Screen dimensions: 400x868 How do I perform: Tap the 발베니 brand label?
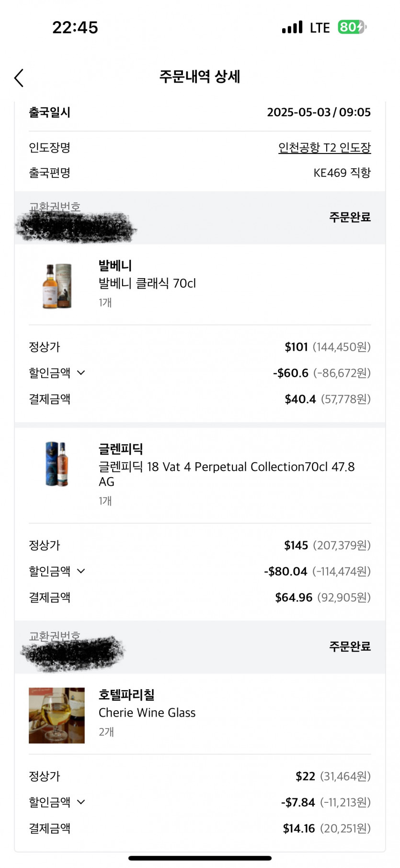[115, 265]
